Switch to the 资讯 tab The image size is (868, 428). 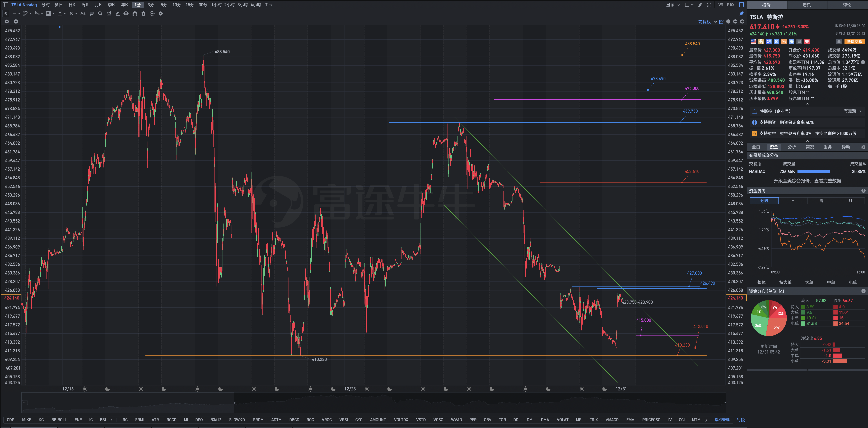[x=807, y=5]
